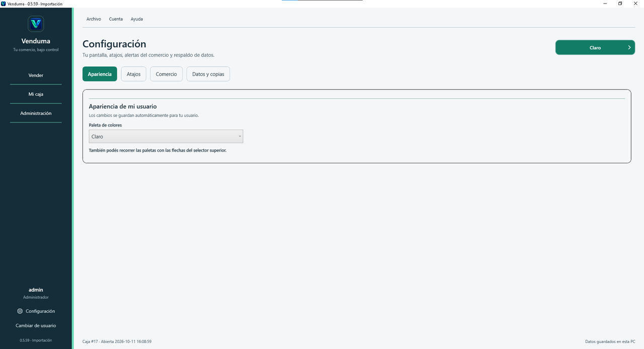Open the Cuenta menu
This screenshot has width=644, height=349.
coord(116,19)
